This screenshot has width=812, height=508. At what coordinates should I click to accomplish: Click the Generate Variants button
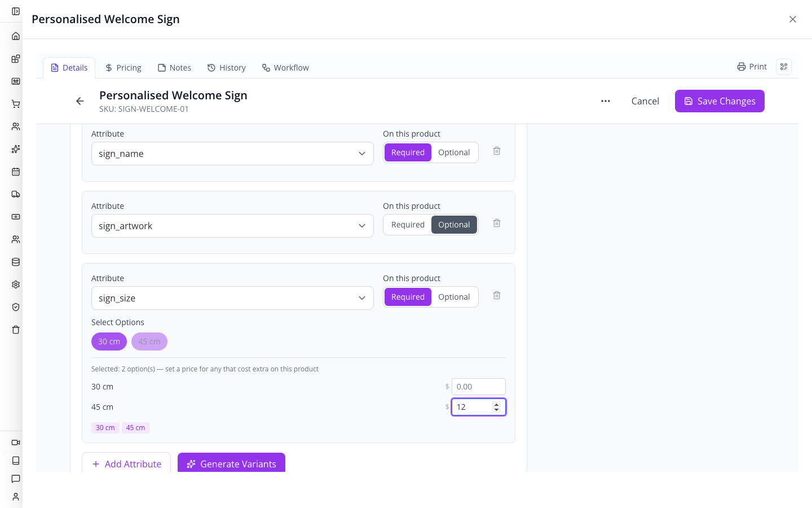click(x=231, y=463)
